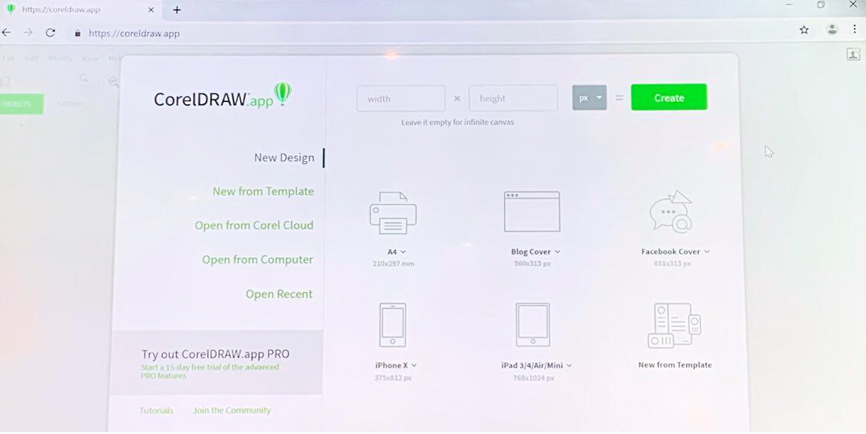Click the 210x297 mm size text
Image resolution: width=866 pixels, height=434 pixels.
393,264
